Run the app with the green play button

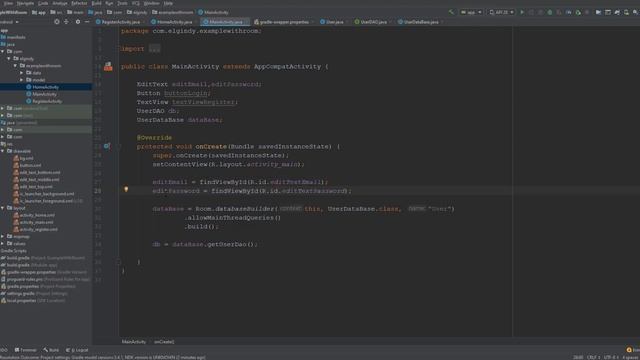click(522, 12)
